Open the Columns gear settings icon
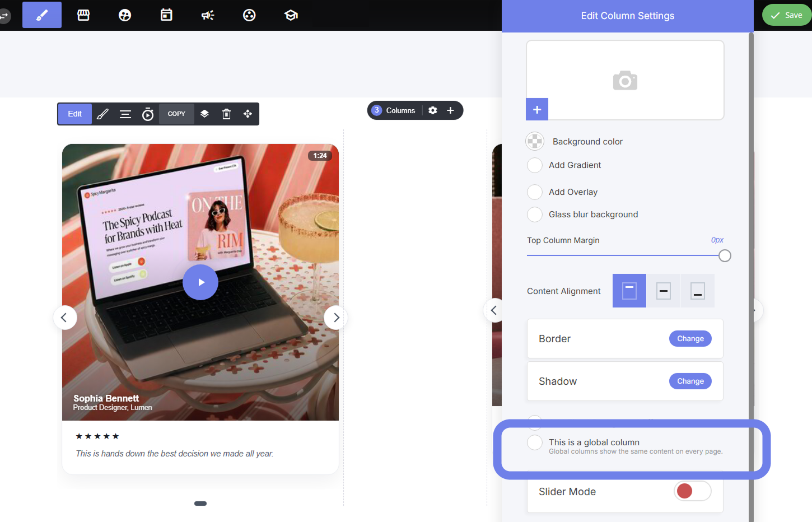This screenshot has height=522, width=812. [433, 110]
